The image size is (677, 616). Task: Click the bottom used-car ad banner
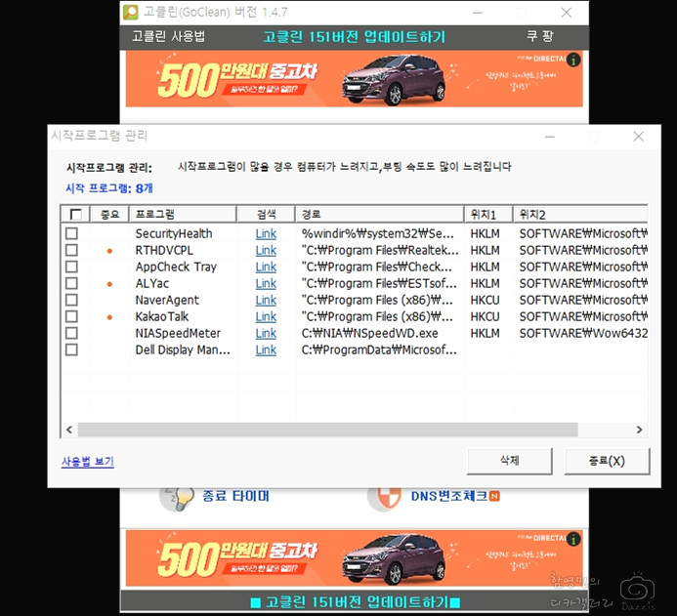pyautogui.click(x=354, y=558)
